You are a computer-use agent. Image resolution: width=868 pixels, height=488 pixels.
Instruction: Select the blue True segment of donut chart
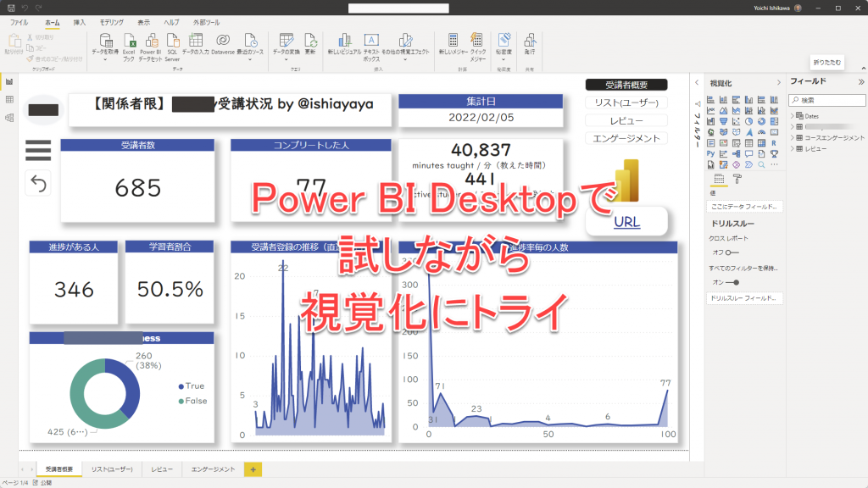126,385
